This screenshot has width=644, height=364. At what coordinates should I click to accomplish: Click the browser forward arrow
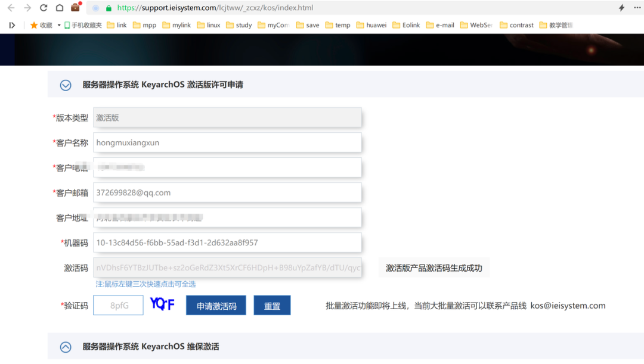tap(27, 8)
